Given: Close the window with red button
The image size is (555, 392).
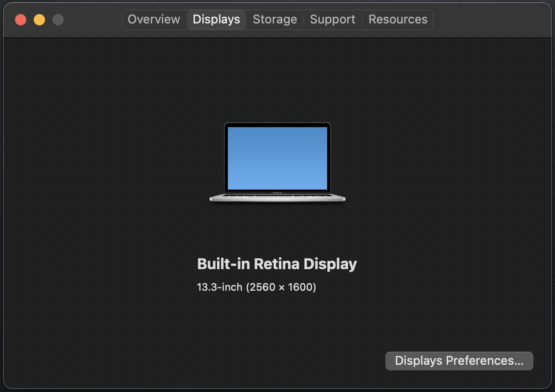Looking at the screenshot, I should pyautogui.click(x=21, y=20).
